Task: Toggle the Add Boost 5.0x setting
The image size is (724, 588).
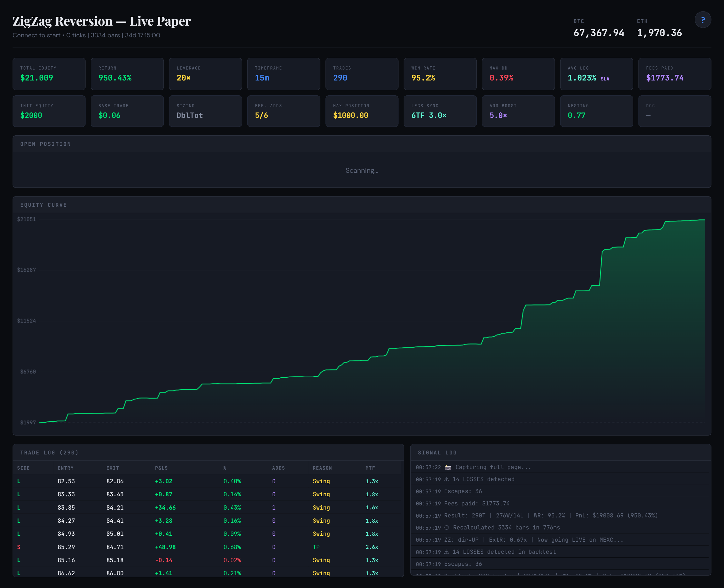Action: 518,111
